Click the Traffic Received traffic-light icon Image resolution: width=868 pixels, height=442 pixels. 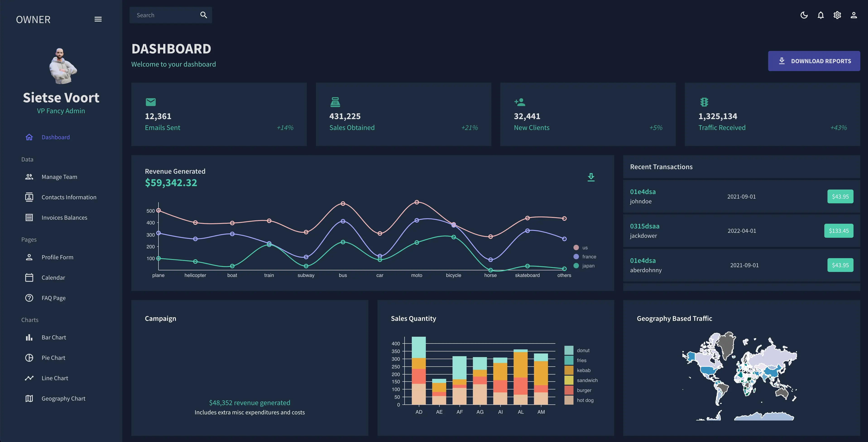[x=704, y=102]
